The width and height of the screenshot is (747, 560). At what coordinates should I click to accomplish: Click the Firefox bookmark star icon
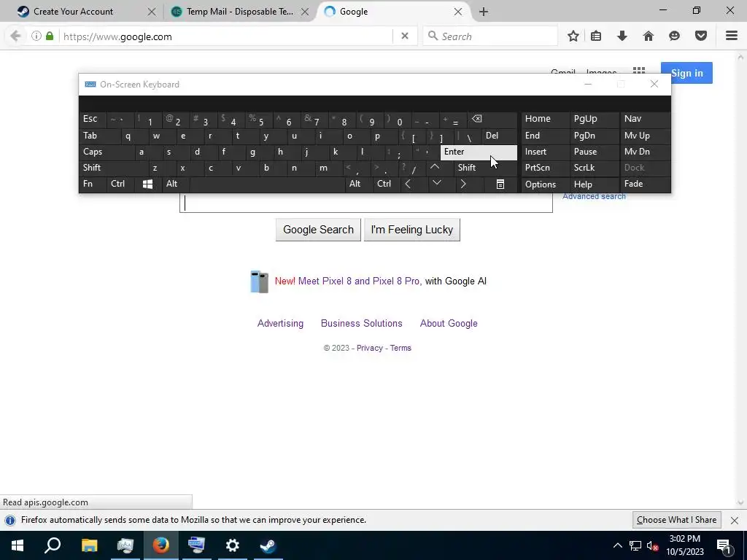[573, 36]
